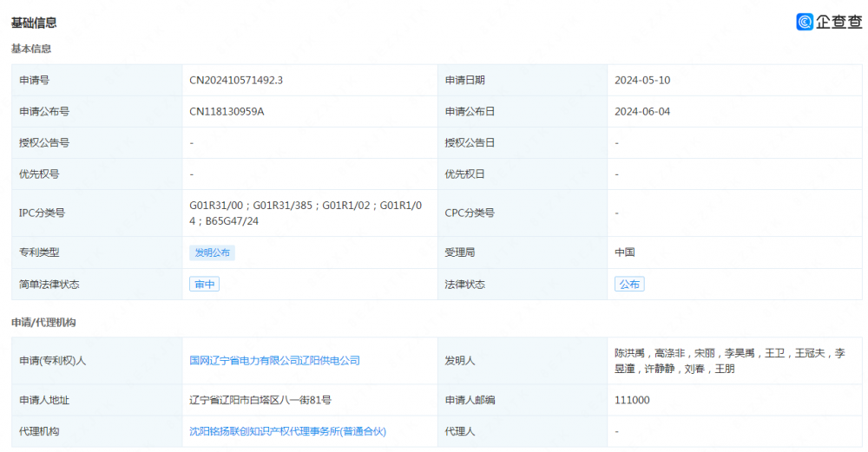Click the IPC分类号 label cell
This screenshot has width=868, height=452.
(97, 213)
